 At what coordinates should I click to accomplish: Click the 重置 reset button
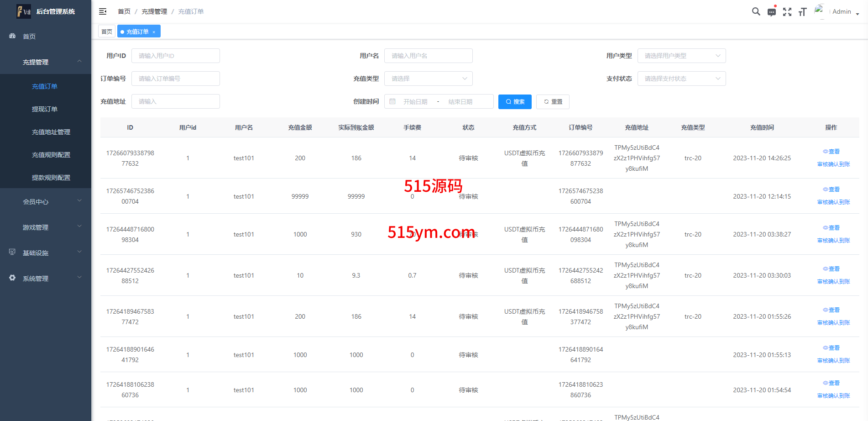pyautogui.click(x=553, y=101)
